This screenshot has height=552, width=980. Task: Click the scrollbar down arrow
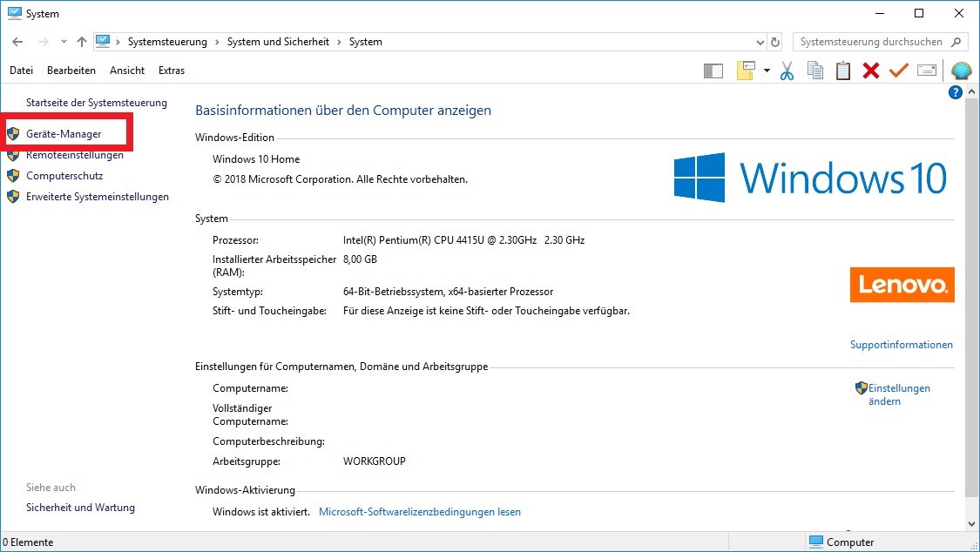pos(972,524)
